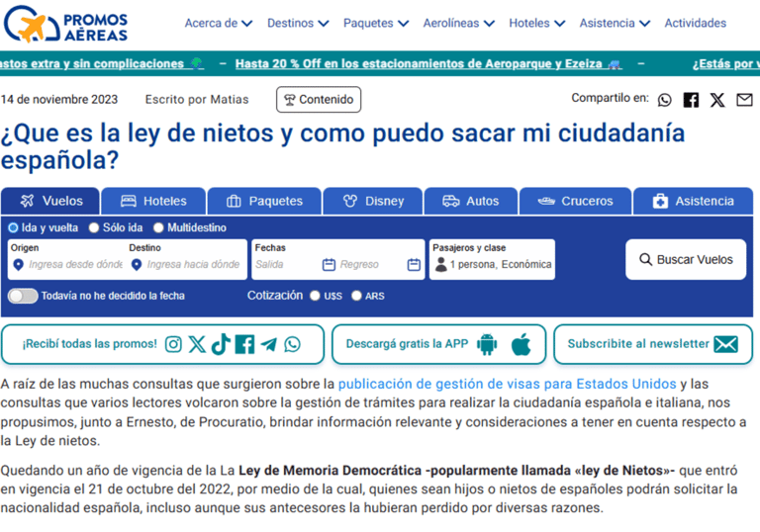The width and height of the screenshot is (760, 532).
Task: Expand Aerolíneas menu
Action: pos(458,24)
